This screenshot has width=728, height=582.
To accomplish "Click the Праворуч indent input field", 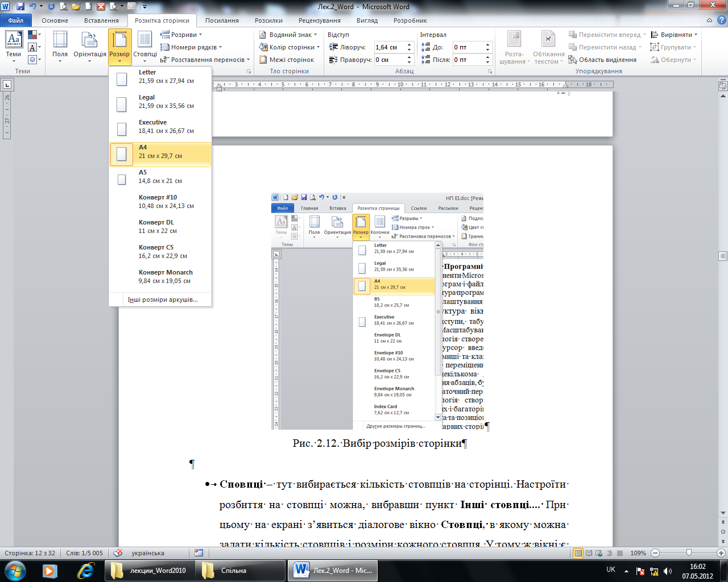I will tap(389, 60).
